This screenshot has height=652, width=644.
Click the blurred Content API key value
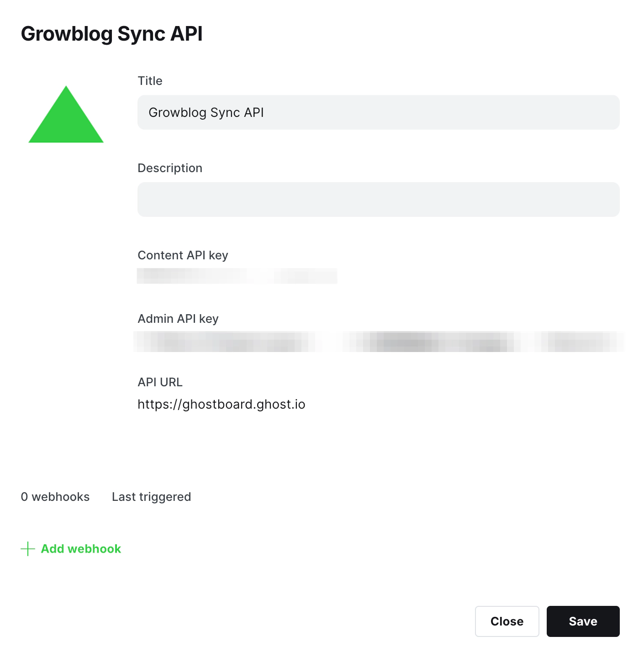point(237,276)
